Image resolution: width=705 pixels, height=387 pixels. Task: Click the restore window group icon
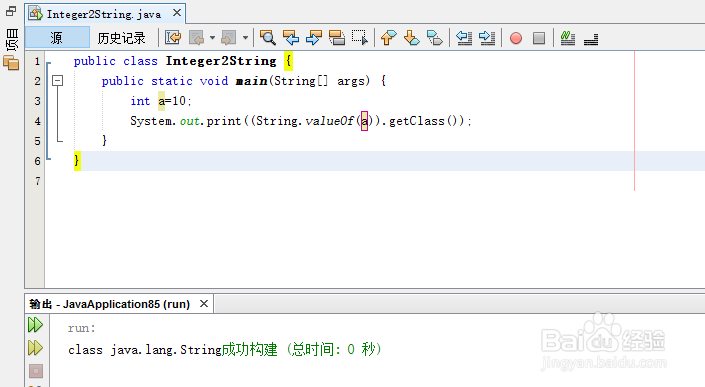pyautogui.click(x=11, y=11)
